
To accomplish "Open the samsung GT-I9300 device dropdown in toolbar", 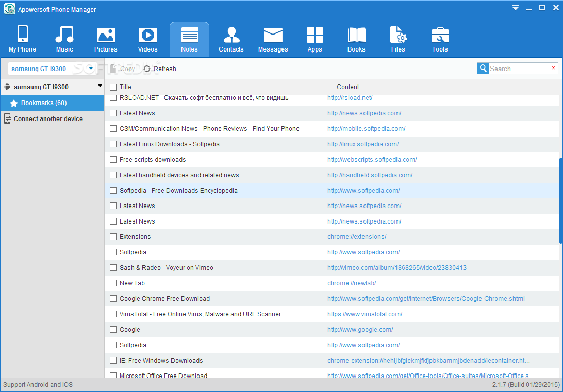I will click(x=91, y=69).
